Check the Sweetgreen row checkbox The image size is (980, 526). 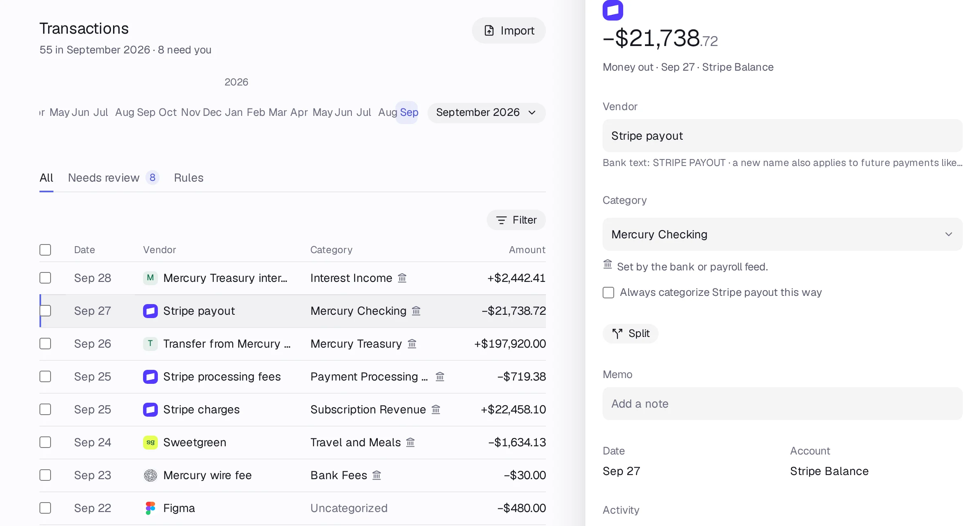tap(45, 442)
